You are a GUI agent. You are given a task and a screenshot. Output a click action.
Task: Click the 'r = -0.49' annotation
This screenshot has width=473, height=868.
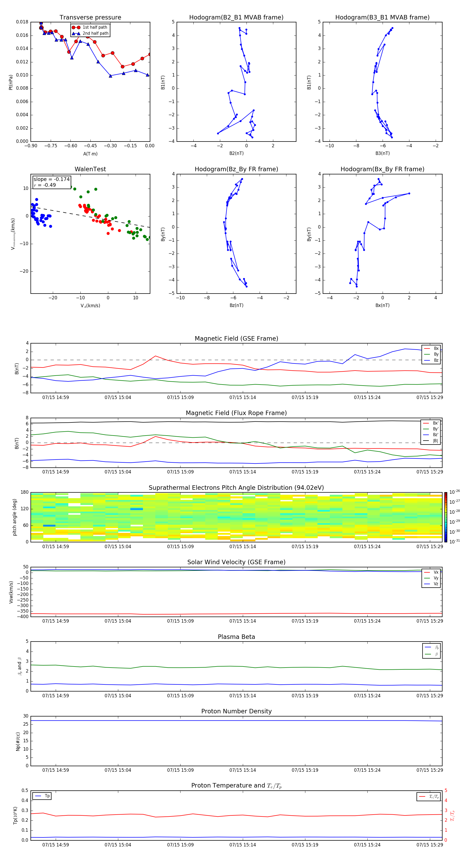coord(45,185)
